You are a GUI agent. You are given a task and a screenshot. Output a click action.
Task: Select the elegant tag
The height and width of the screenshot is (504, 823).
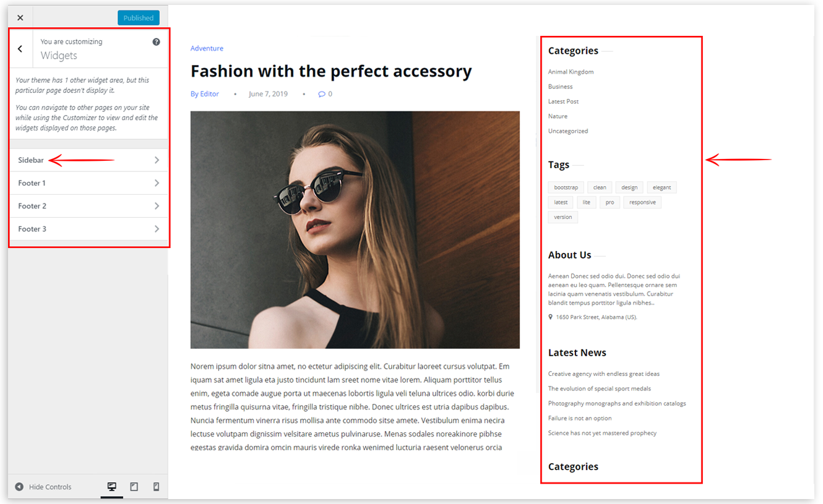(661, 187)
